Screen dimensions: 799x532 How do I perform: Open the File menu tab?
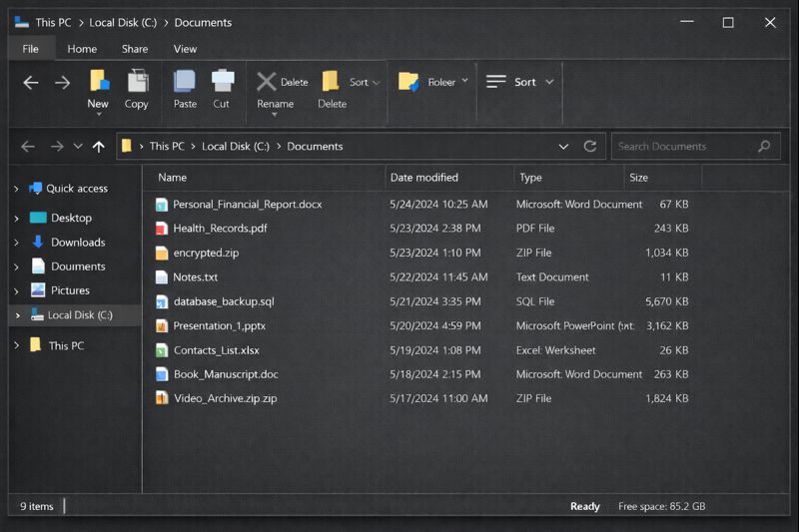[x=31, y=49]
